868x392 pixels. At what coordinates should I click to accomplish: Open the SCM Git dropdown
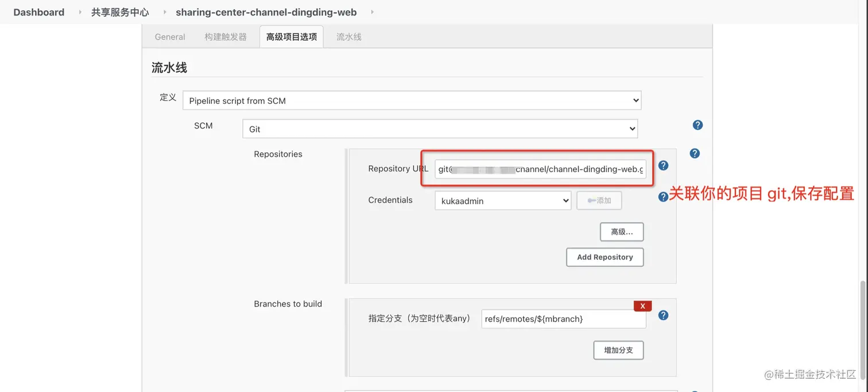pyautogui.click(x=440, y=129)
